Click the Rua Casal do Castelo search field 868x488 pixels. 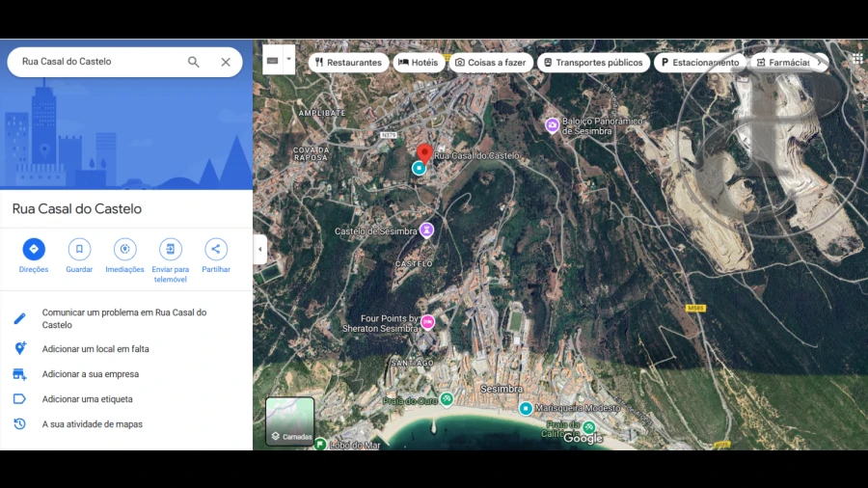coord(96,62)
